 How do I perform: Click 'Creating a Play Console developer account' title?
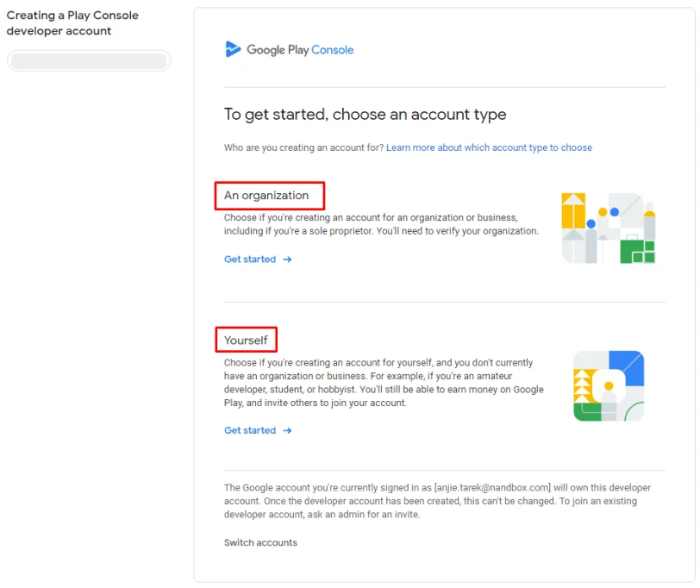pyautogui.click(x=72, y=23)
